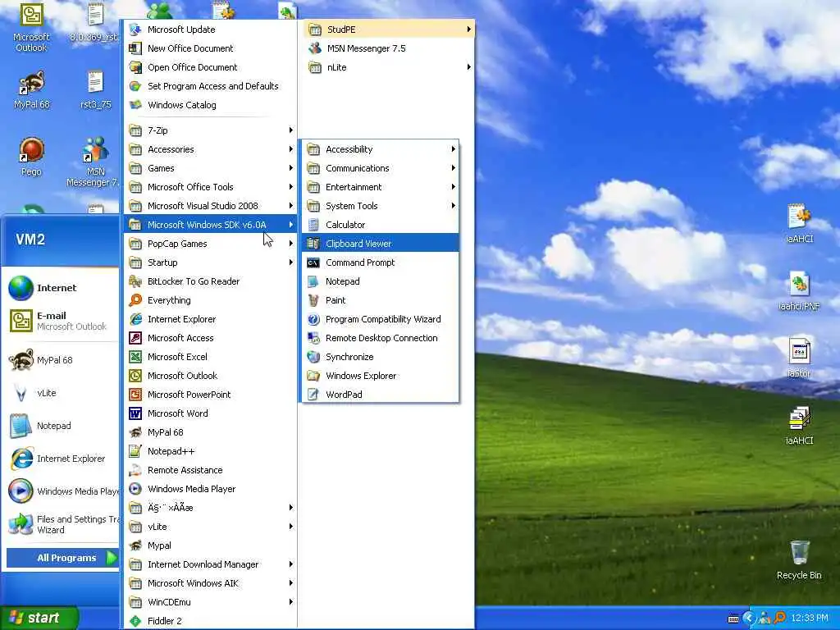Choose New Office Document
This screenshot has height=630, width=840.
point(211,48)
